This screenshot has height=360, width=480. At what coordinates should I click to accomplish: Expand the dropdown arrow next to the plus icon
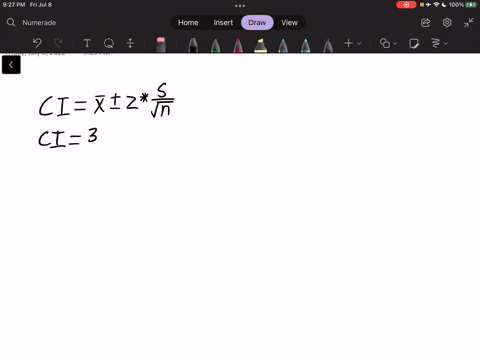359,43
